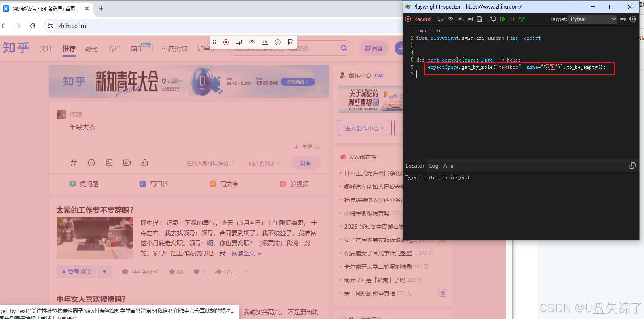Click the search magnifier icon on Zhihu
This screenshot has height=319, width=644.
pyautogui.click(x=344, y=48)
